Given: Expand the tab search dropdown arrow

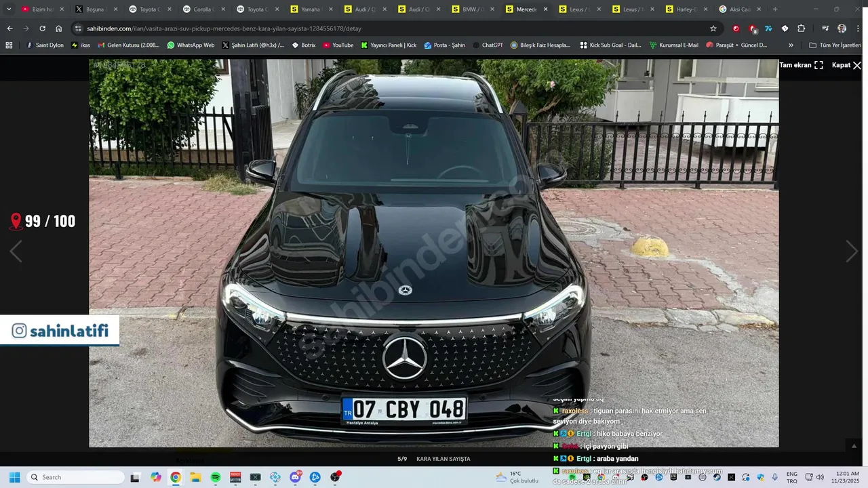Looking at the screenshot, I should (x=9, y=9).
